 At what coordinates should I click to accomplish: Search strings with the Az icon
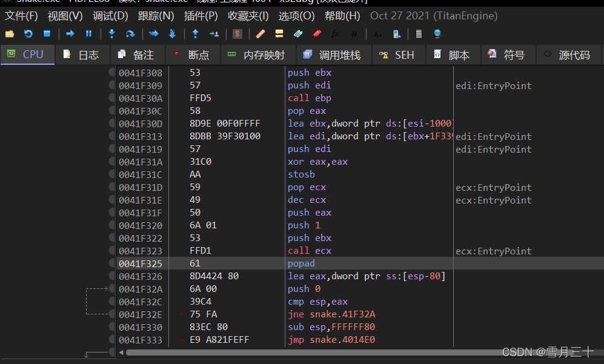coord(377,34)
